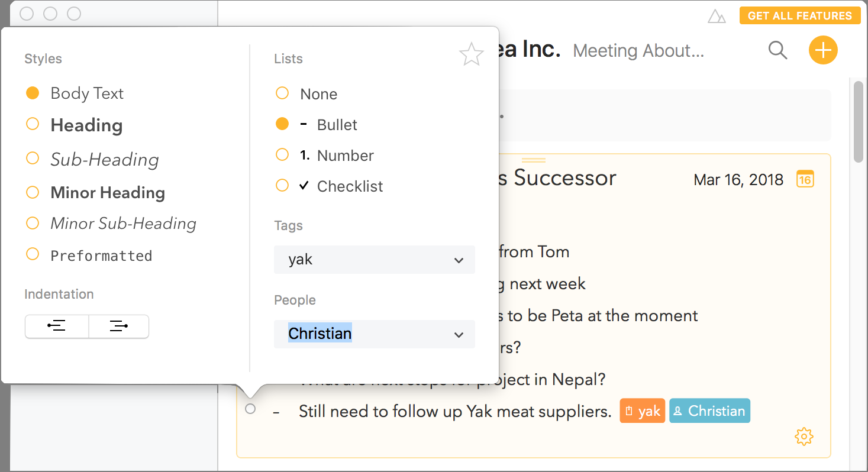Click the vertical scrollbar handle
This screenshot has height=472, width=868.
[859, 121]
